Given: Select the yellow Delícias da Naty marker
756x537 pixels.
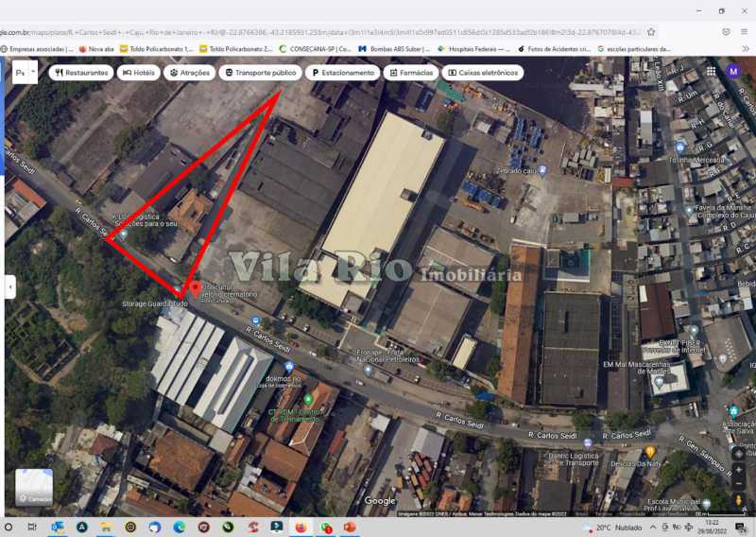Looking at the screenshot, I should click(650, 452).
